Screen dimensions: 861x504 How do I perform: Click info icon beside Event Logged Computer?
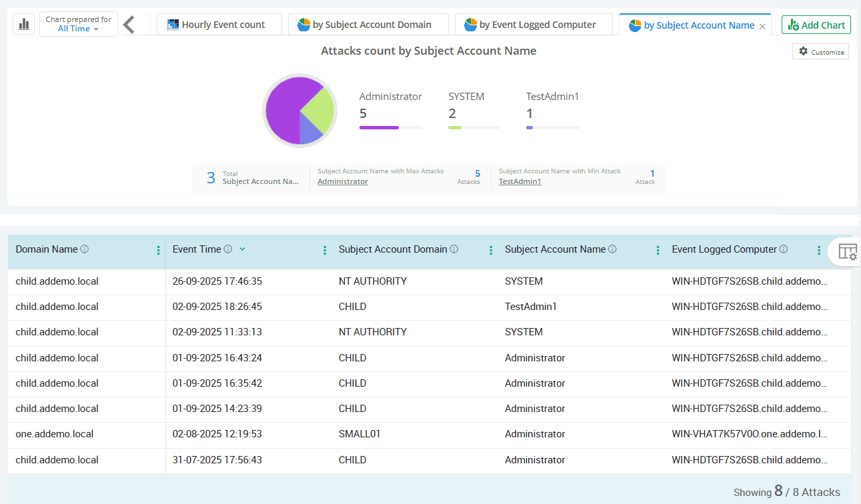(x=784, y=249)
